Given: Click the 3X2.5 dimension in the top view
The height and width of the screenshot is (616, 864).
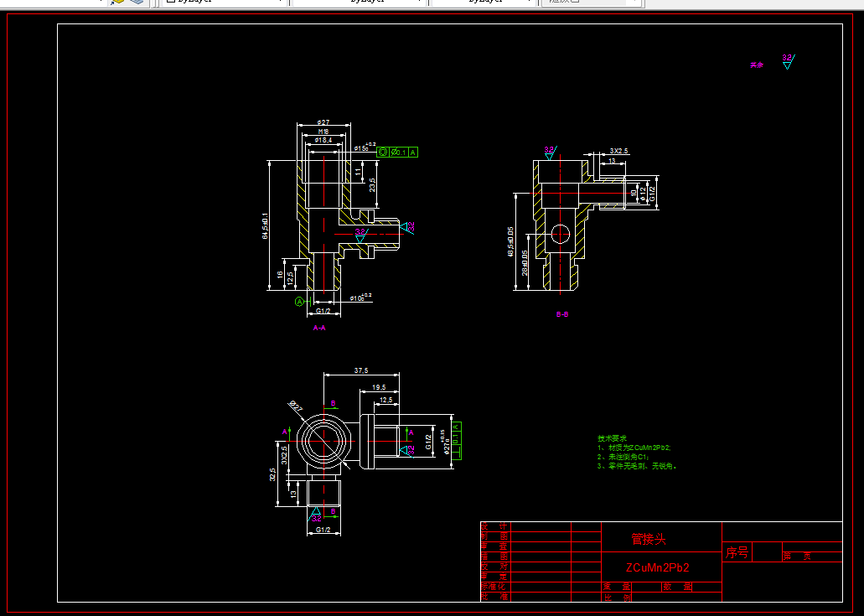Looking at the screenshot, I should pyautogui.click(x=284, y=455).
